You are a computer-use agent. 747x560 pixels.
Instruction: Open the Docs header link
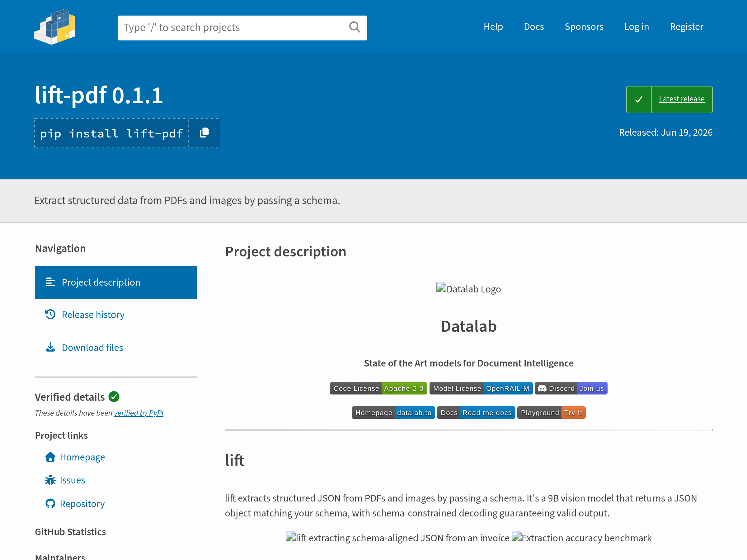533,27
